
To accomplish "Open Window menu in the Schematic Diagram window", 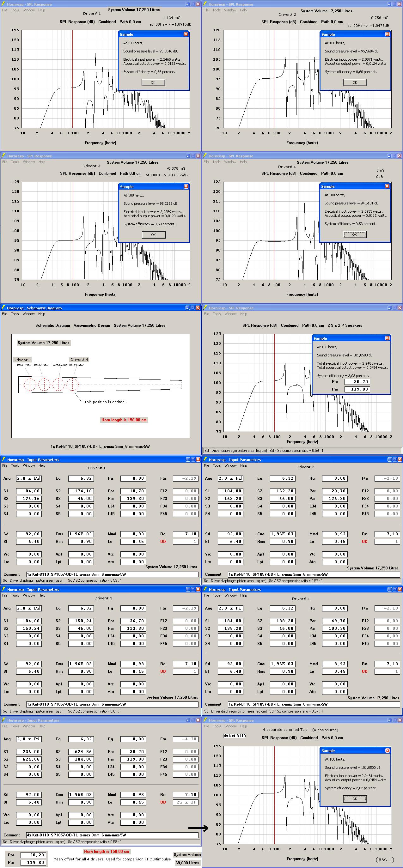I will coord(29,314).
